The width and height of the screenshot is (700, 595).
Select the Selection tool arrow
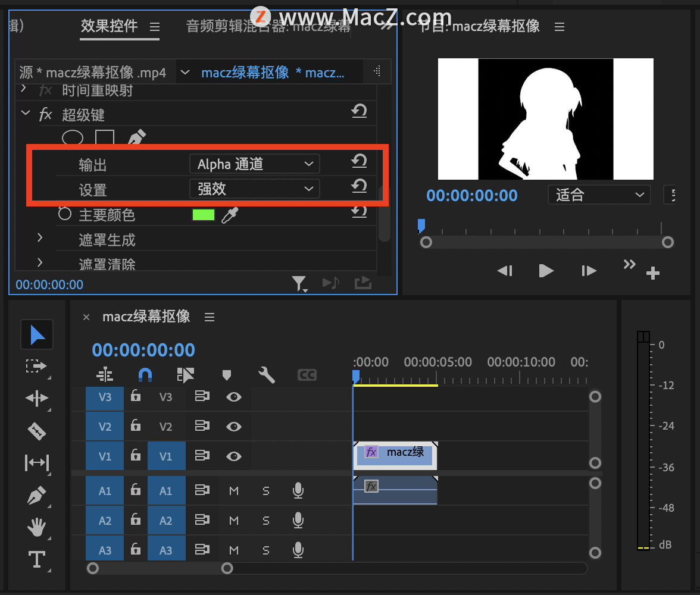click(37, 335)
